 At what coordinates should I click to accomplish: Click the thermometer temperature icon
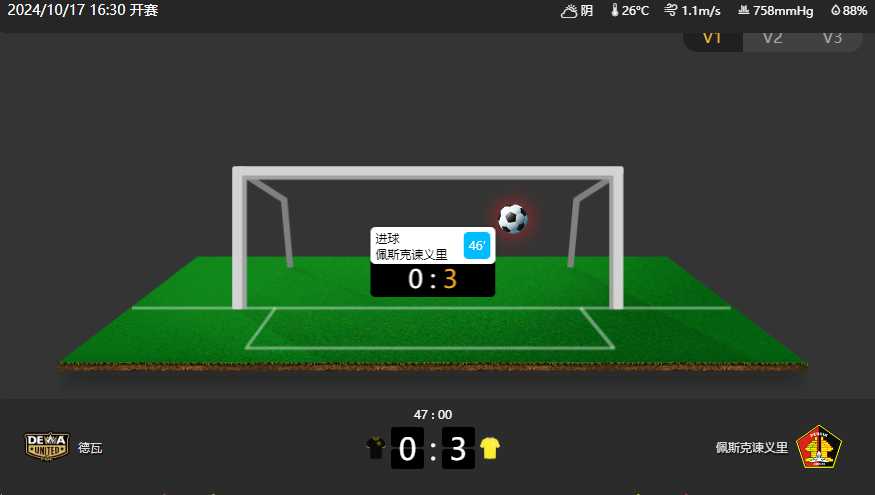(x=614, y=10)
